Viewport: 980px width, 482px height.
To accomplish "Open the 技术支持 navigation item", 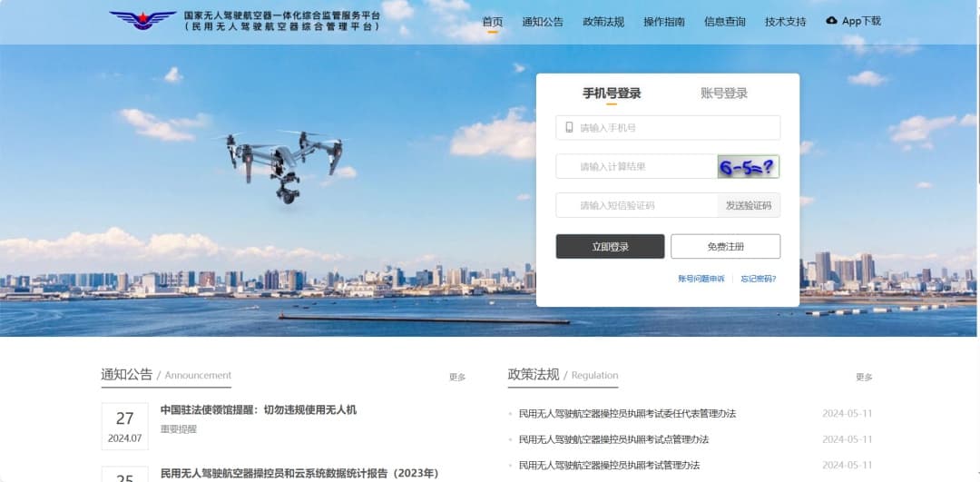I will (785, 22).
